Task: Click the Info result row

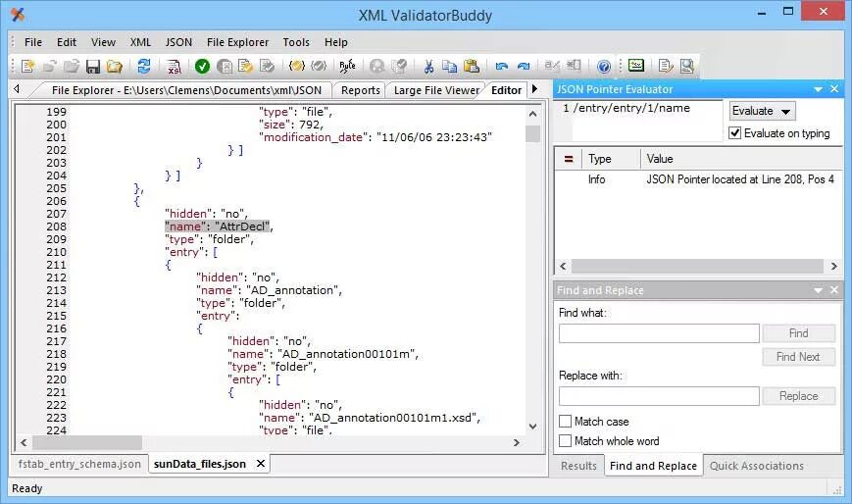Action: (x=698, y=179)
